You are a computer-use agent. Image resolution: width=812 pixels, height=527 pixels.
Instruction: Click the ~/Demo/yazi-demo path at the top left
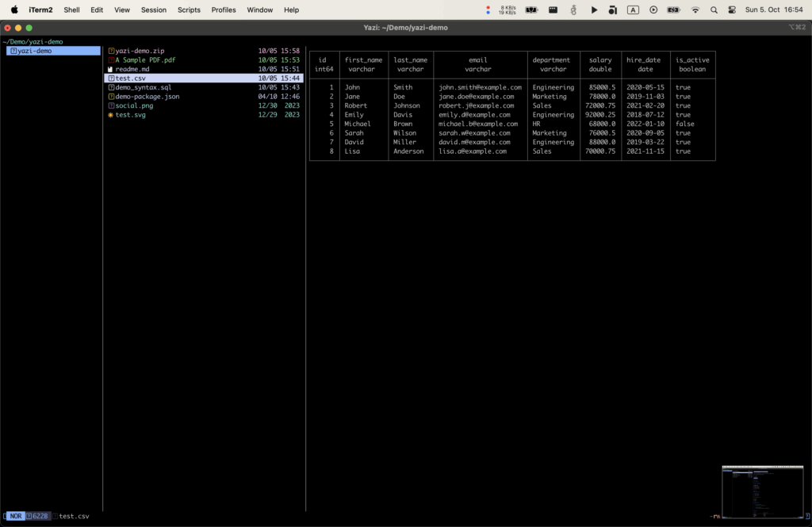[x=31, y=41]
